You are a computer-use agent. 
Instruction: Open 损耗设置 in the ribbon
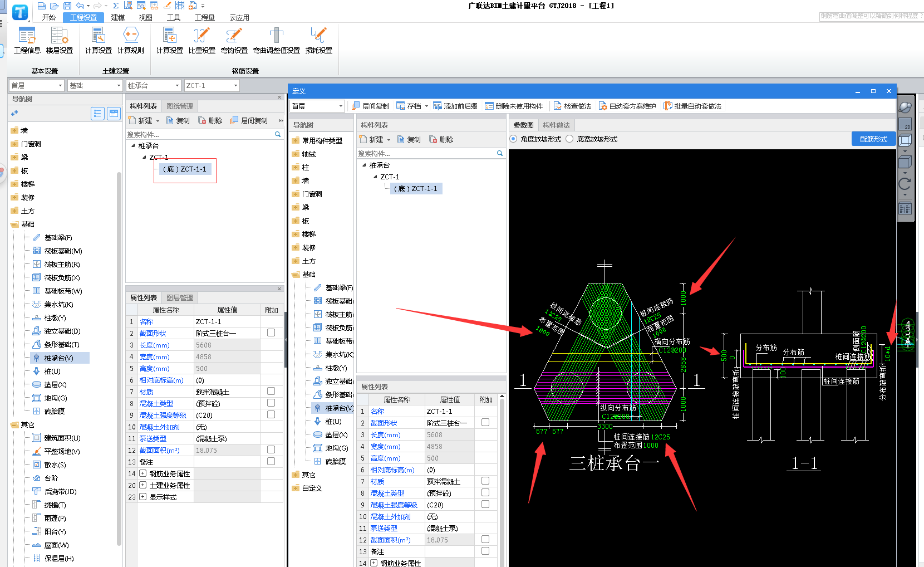(319, 41)
